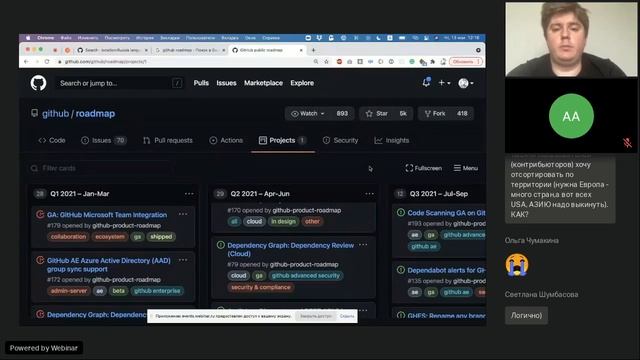Click the muted microphone icon for AA
This screenshot has width=640, height=360.
(x=627, y=142)
